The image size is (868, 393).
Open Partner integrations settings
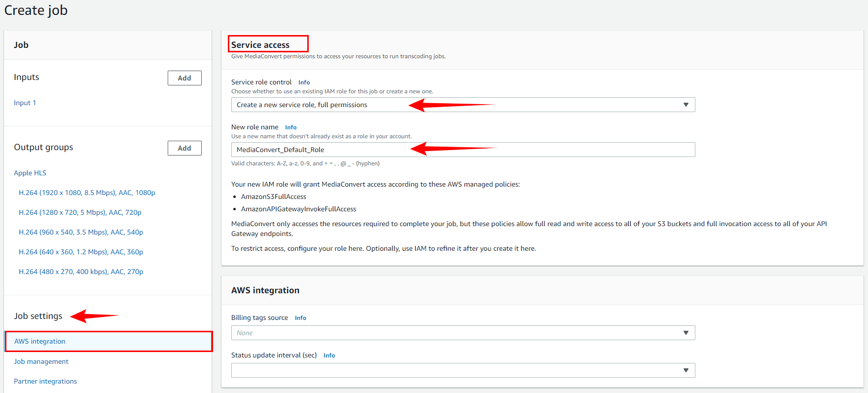[45, 381]
